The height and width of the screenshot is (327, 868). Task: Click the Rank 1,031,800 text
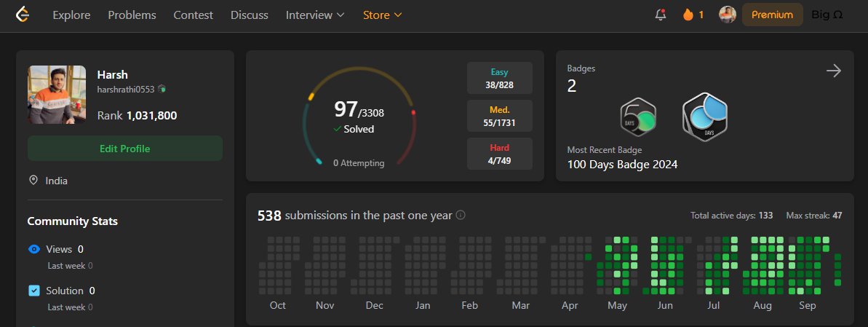pyautogui.click(x=138, y=116)
